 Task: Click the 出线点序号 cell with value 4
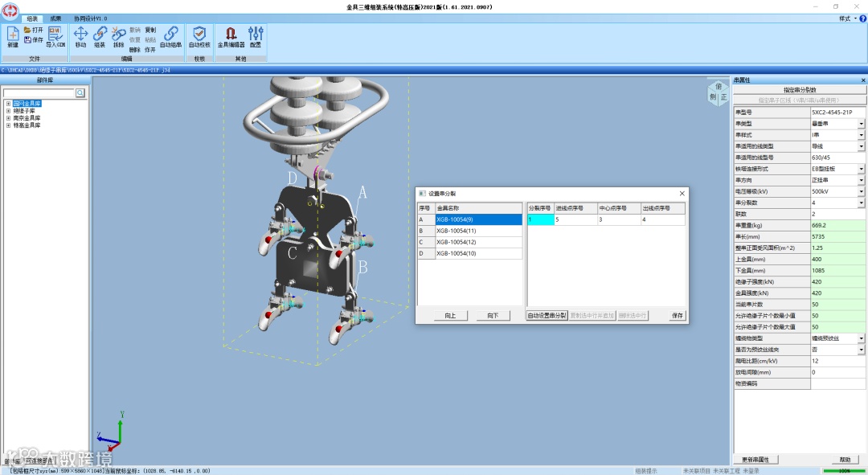click(662, 219)
